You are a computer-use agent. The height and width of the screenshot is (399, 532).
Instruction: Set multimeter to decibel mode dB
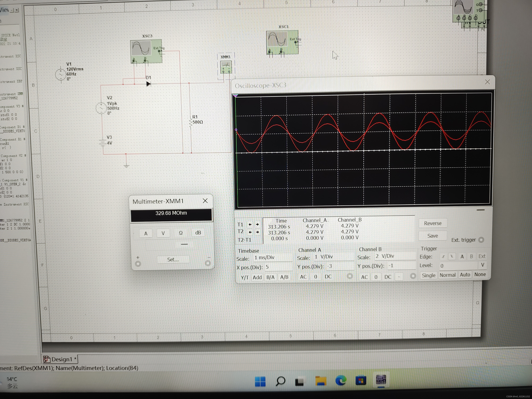(x=198, y=233)
